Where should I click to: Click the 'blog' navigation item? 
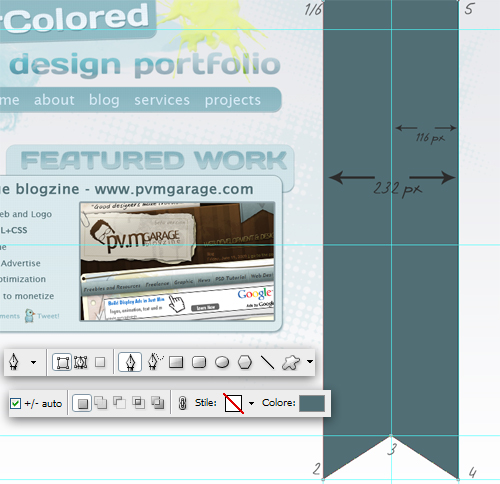click(104, 100)
